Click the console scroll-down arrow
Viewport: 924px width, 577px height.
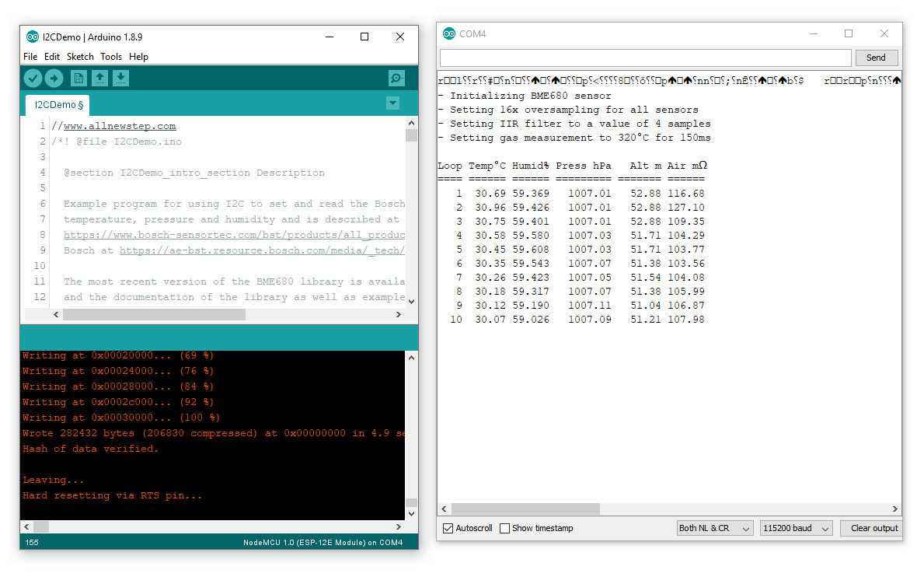click(411, 514)
